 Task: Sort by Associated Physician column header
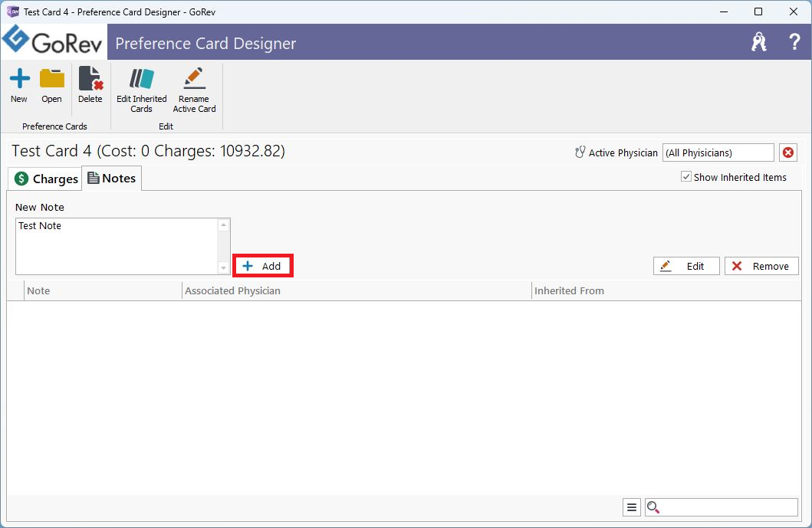357,291
